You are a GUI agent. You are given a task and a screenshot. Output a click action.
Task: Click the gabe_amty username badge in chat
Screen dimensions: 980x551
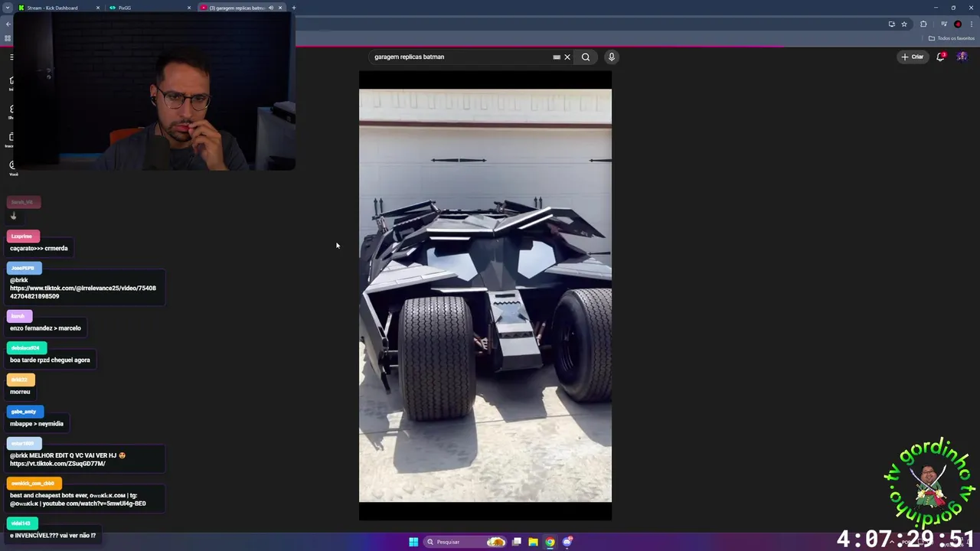tap(24, 412)
